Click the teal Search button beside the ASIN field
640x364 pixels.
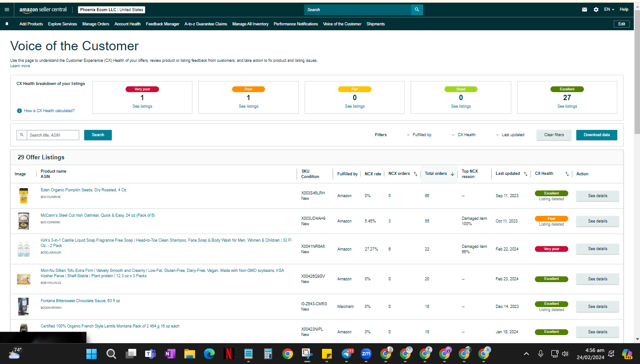pyautogui.click(x=98, y=135)
